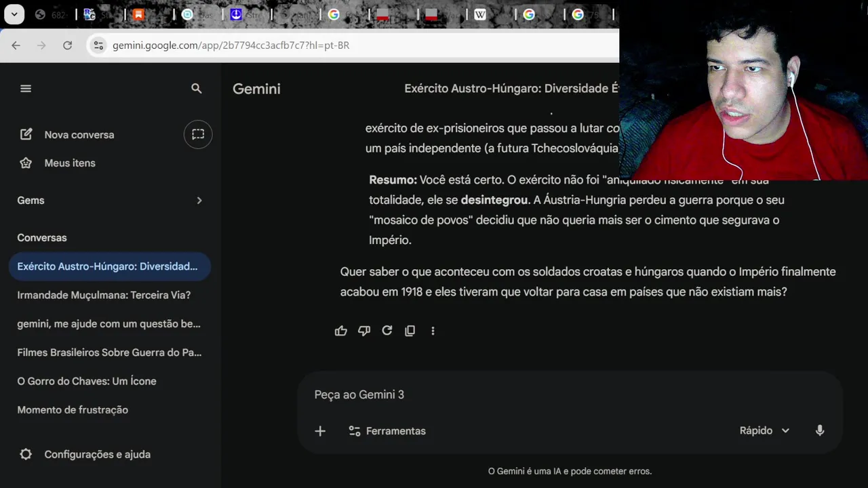
Task: Click the bold word desintegrou in response
Action: point(494,200)
